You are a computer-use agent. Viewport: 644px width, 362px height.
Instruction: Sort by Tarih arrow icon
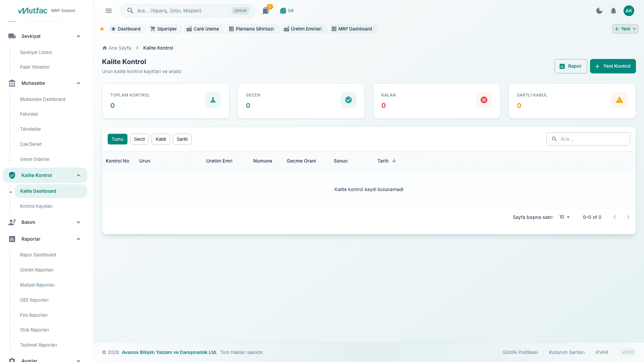[394, 161]
